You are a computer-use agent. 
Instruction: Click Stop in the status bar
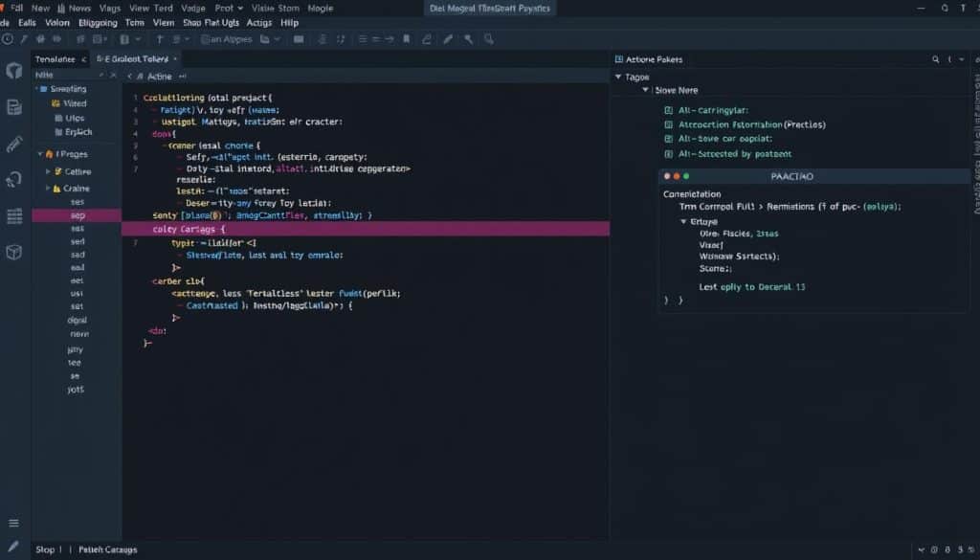click(x=45, y=549)
